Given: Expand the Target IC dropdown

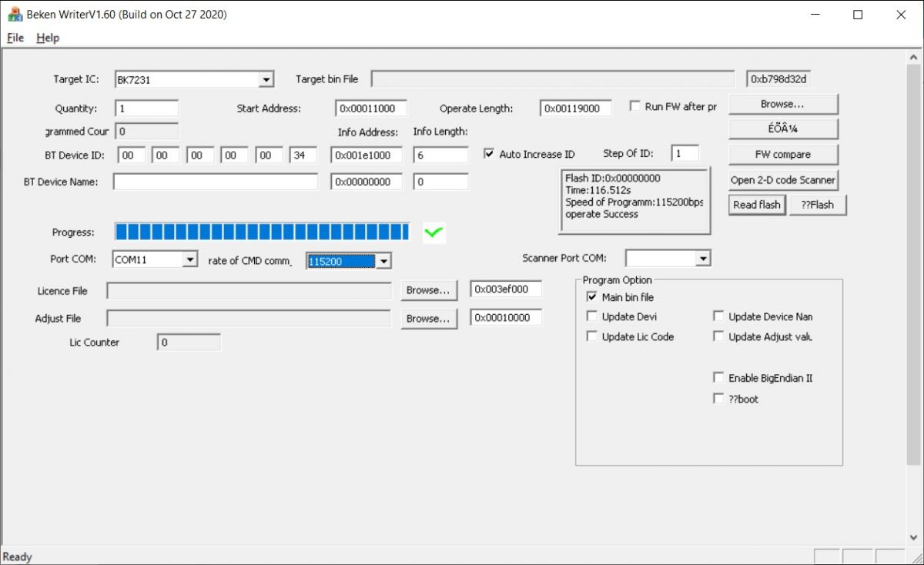Looking at the screenshot, I should click(266, 79).
